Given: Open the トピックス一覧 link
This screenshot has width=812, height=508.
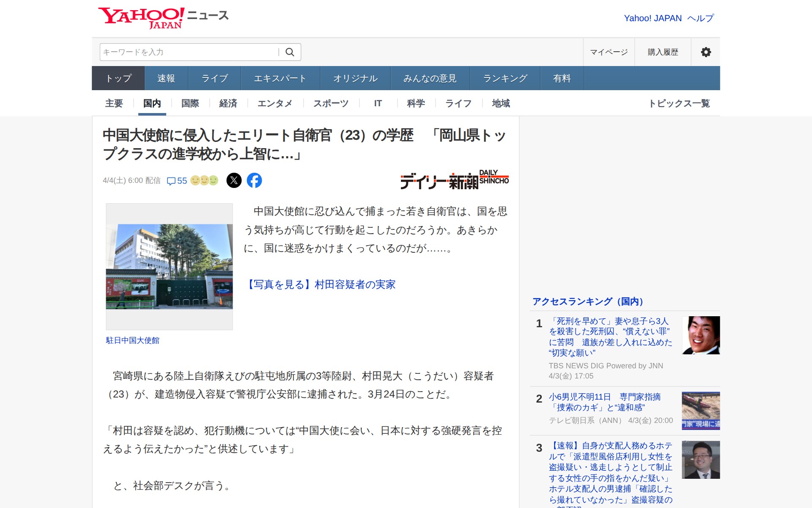Looking at the screenshot, I should coord(679,103).
